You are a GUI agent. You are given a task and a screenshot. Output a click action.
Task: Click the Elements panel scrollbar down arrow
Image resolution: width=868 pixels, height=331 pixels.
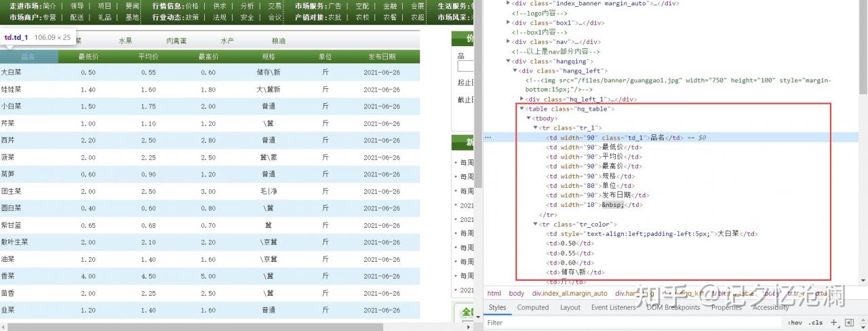[863, 281]
